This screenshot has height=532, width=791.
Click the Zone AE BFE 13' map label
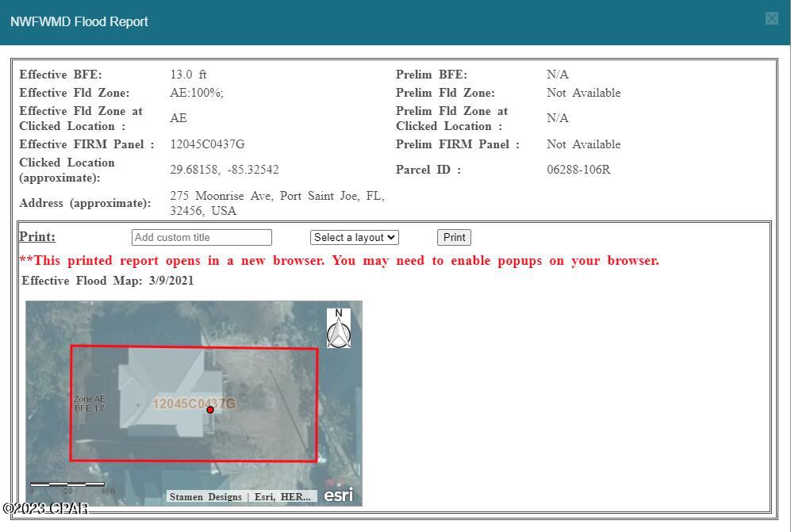[x=89, y=404]
